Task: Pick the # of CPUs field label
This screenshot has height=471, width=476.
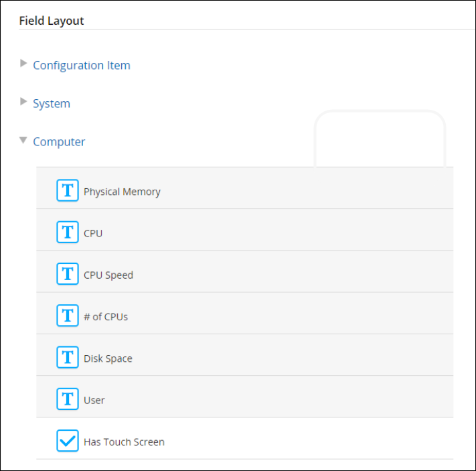Action: coord(106,316)
